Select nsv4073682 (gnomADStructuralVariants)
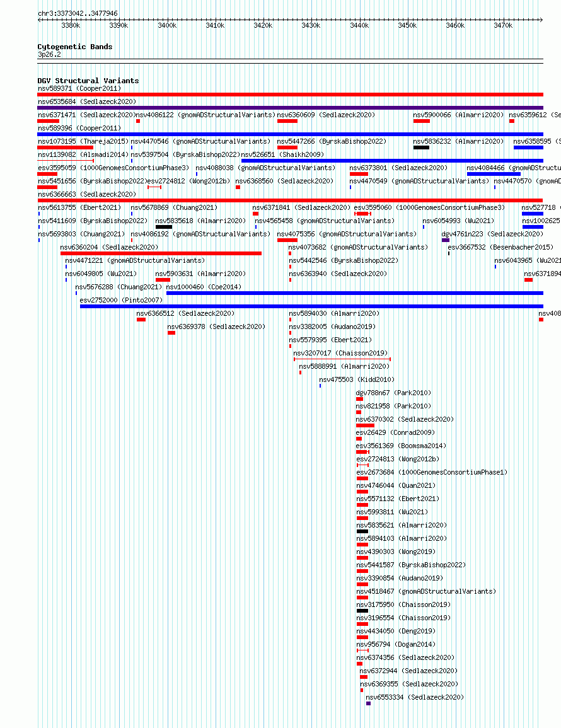The width and height of the screenshot is (561, 728). (x=358, y=247)
